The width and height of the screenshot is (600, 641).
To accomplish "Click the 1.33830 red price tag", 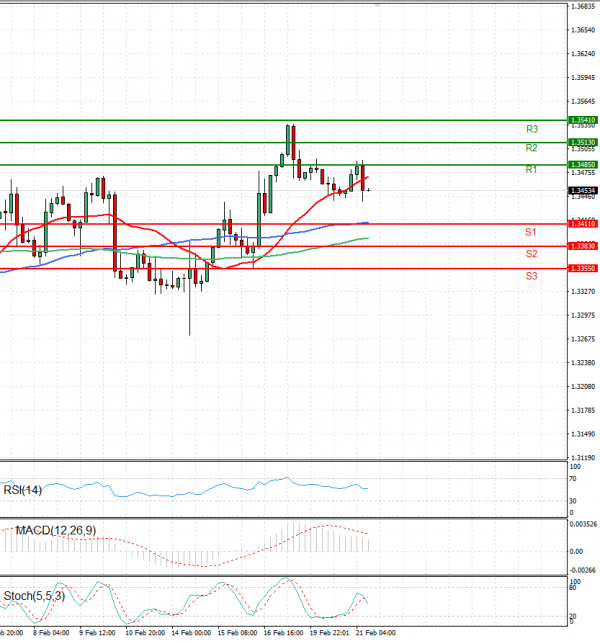I will (x=583, y=246).
